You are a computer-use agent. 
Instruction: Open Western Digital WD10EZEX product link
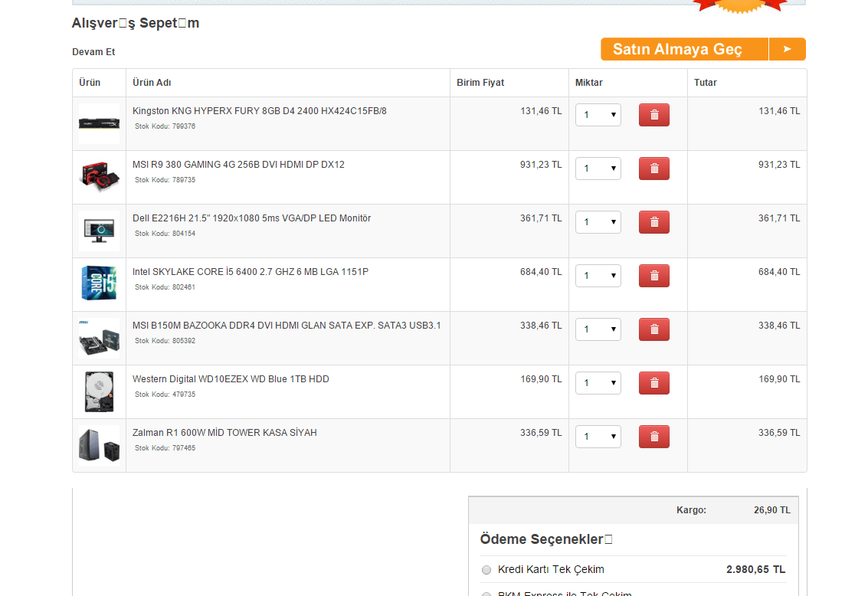pos(231,380)
